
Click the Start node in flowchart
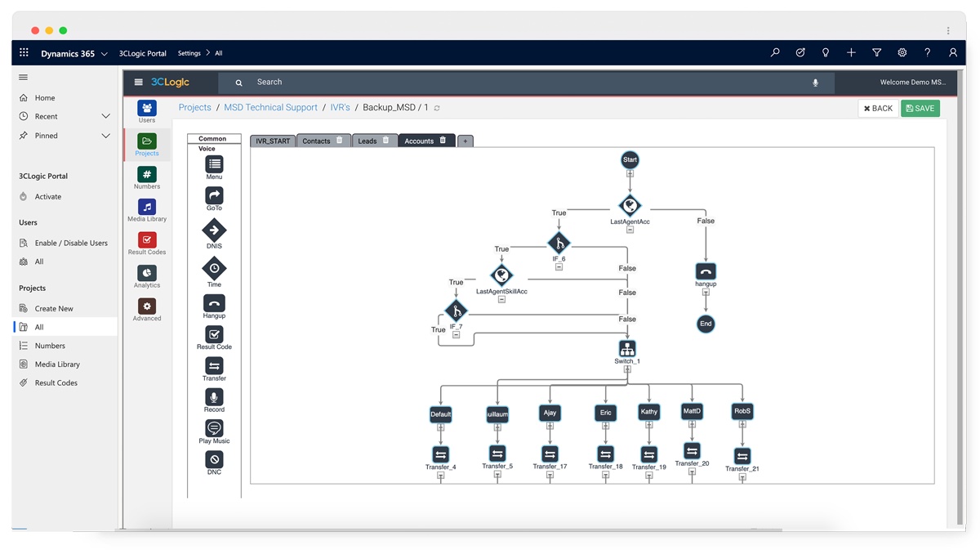pyautogui.click(x=630, y=159)
